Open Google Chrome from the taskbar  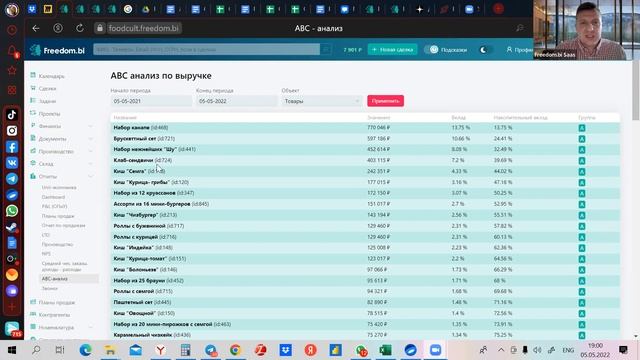point(235,350)
